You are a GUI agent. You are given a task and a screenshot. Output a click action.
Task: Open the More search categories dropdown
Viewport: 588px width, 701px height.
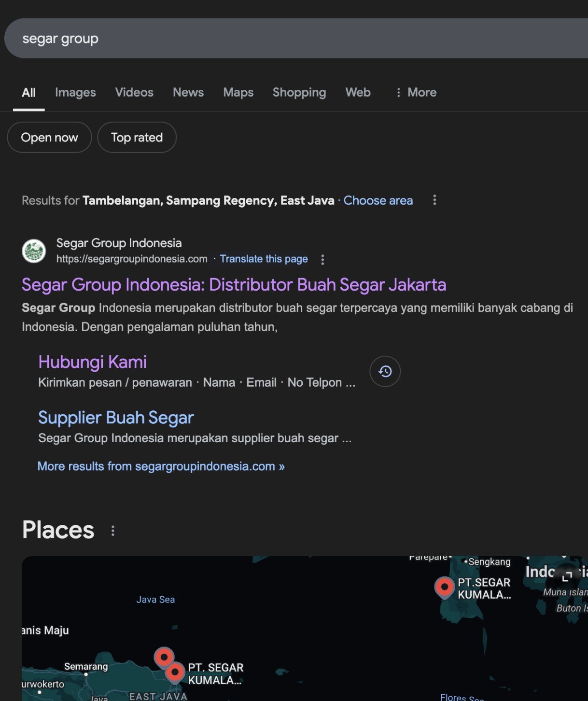[416, 92]
